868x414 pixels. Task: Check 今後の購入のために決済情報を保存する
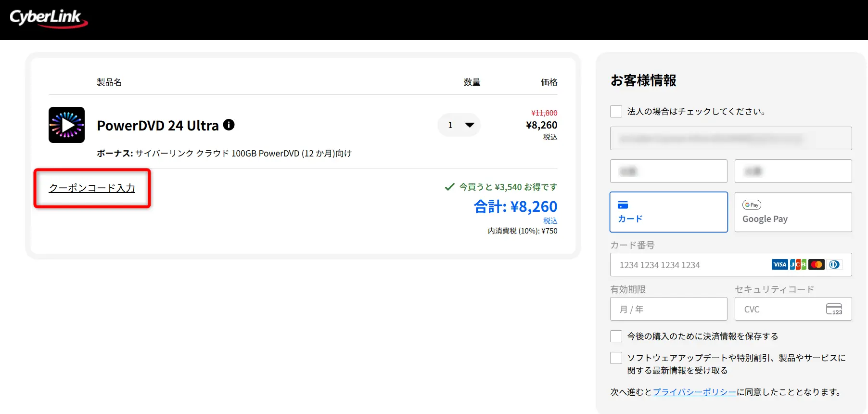pyautogui.click(x=616, y=336)
